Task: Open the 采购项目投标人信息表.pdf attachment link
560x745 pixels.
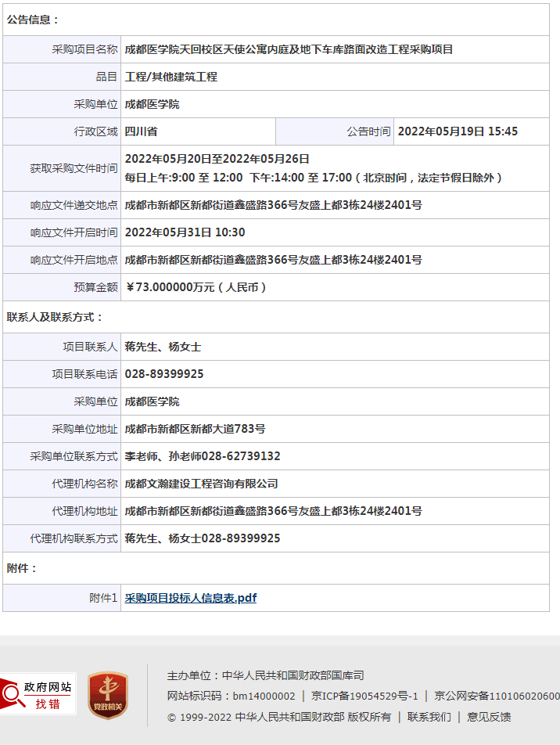Action: 191,598
